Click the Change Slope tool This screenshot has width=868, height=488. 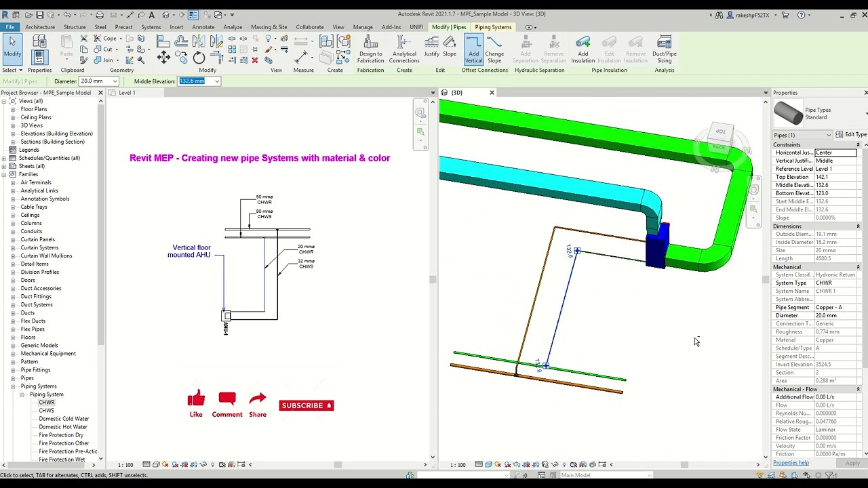tap(494, 49)
